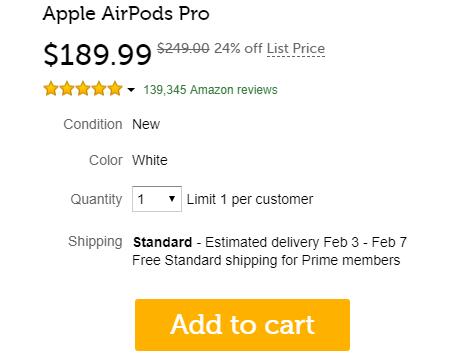Click the New condition value
Screen dimensions: 454x362
pyautogui.click(x=146, y=124)
